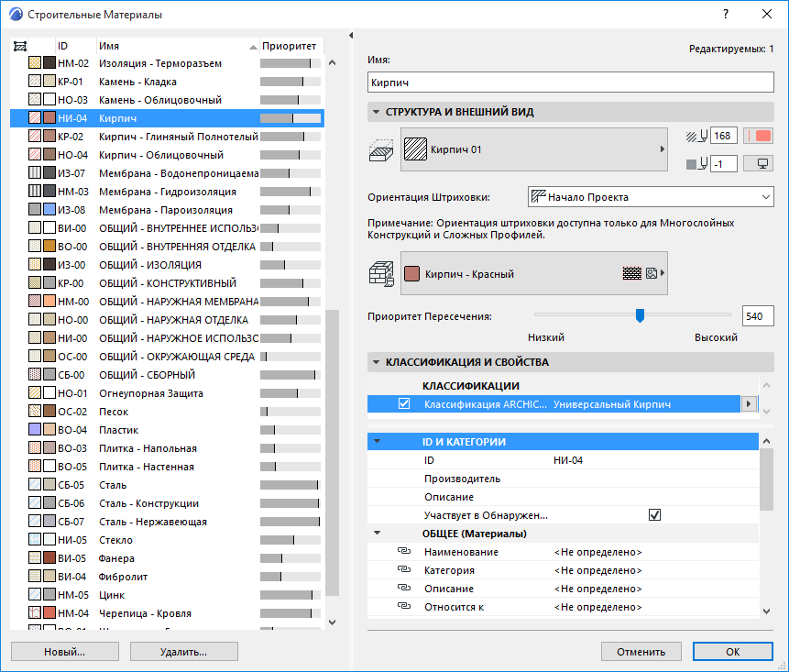The height and width of the screenshot is (672, 789).
Task: Click the link icon next to Наименование
Action: [x=404, y=551]
